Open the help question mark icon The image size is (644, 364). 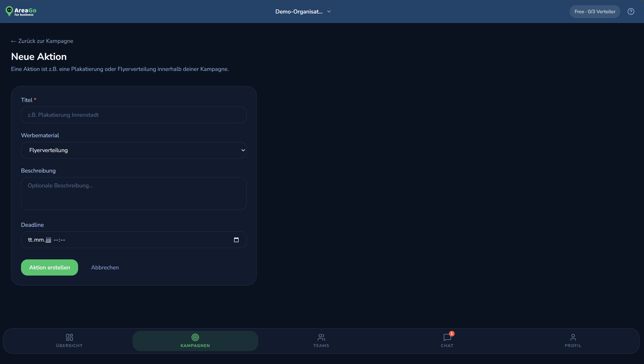tap(631, 12)
